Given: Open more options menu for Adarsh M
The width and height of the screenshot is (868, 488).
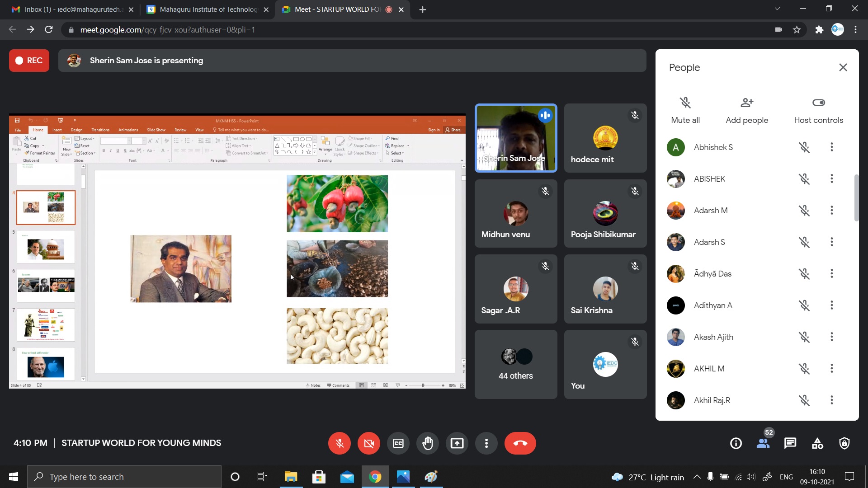Looking at the screenshot, I should (831, 211).
